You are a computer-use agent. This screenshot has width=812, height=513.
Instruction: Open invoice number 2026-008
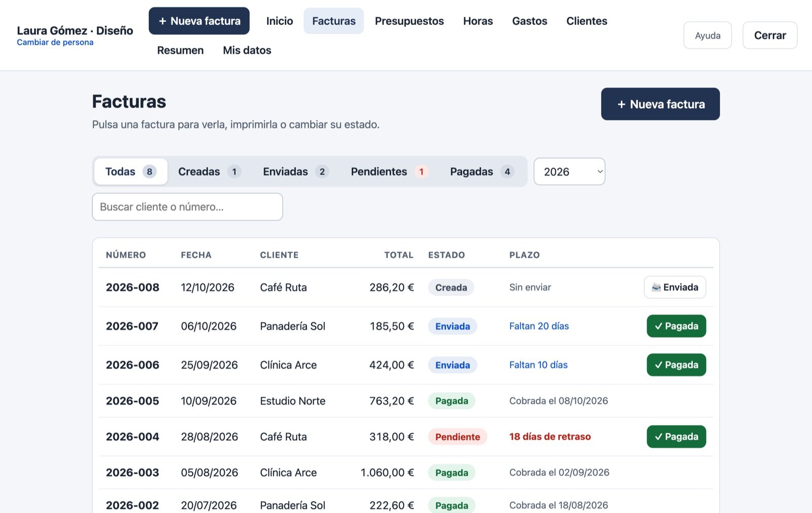click(x=132, y=287)
